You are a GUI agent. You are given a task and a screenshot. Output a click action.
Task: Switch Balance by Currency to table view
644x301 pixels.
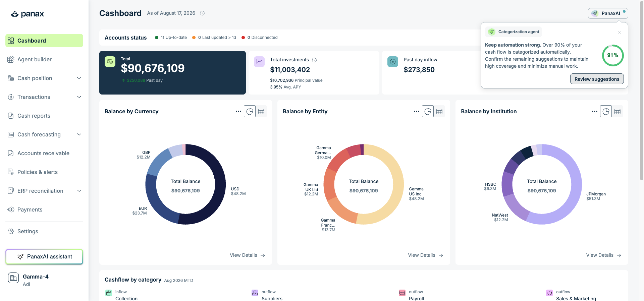(261, 112)
